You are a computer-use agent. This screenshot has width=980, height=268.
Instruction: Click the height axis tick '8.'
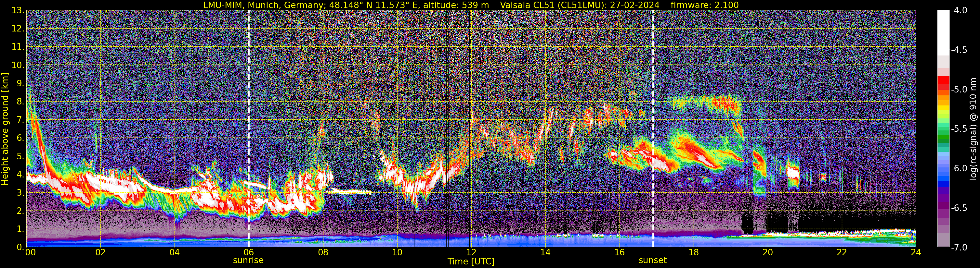click(20, 102)
